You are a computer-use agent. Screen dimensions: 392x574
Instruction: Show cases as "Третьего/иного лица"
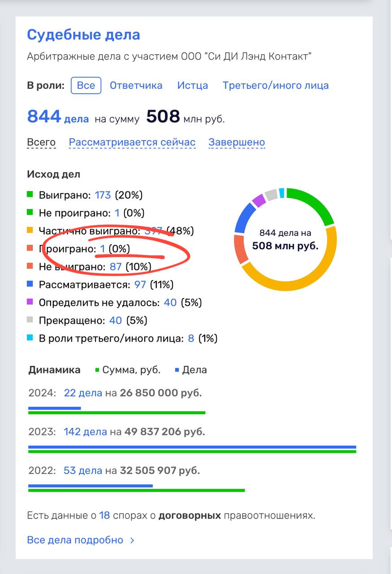[276, 85]
